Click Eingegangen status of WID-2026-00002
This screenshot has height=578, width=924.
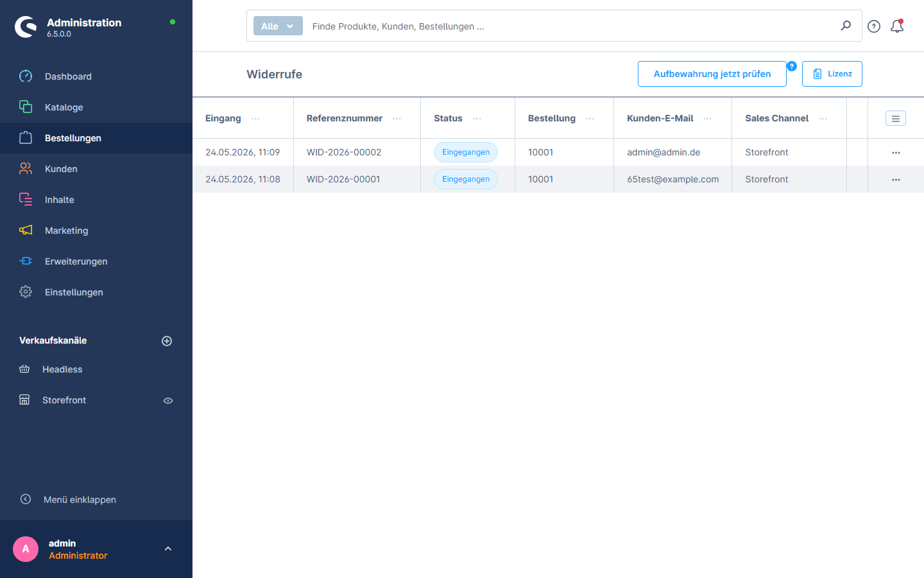click(x=466, y=152)
